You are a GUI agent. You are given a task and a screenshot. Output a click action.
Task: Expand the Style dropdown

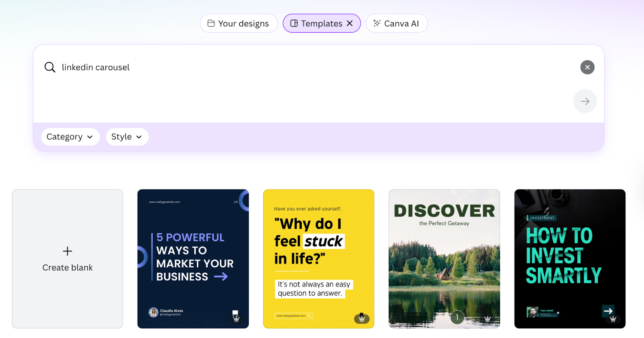[x=127, y=137]
